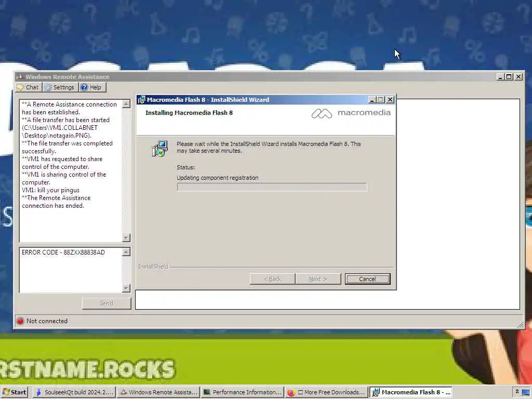Click the InstallShield title bar icon
The image size is (532, 399).
pos(141,100)
